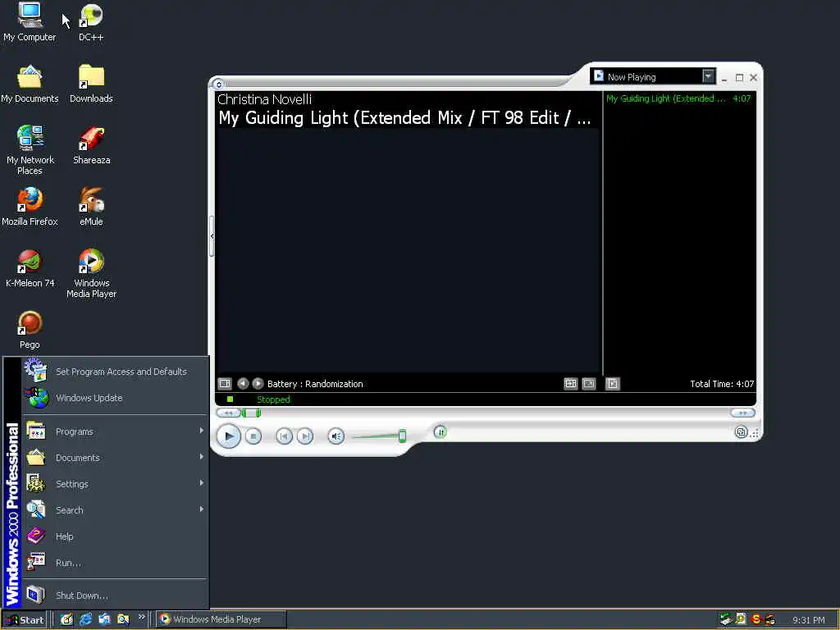Click the seek bar thumb
This screenshot has height=630, width=840.
pyautogui.click(x=251, y=413)
